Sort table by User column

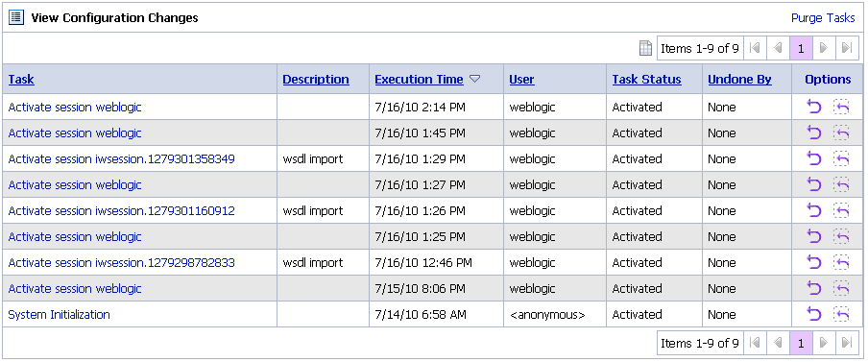coord(521,79)
